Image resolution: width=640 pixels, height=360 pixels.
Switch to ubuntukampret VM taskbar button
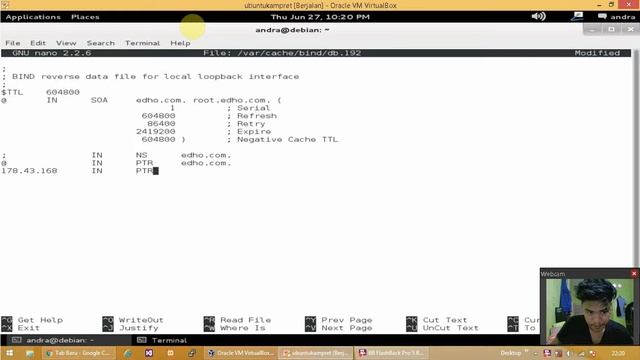(x=316, y=353)
